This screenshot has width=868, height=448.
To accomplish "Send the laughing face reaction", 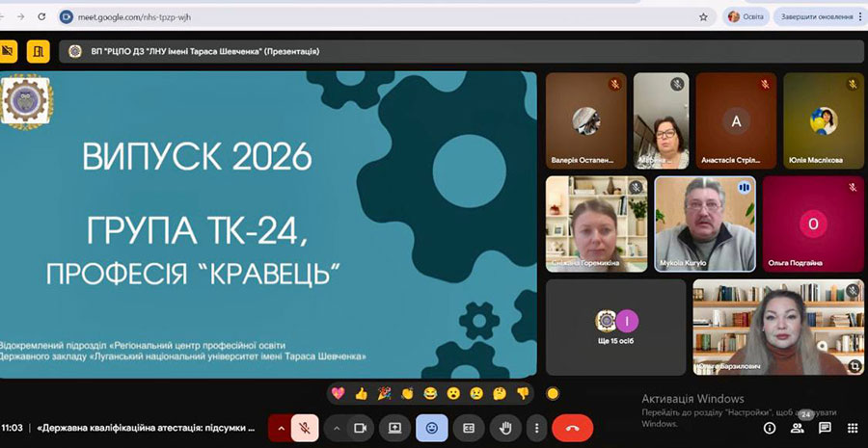I will tap(430, 394).
